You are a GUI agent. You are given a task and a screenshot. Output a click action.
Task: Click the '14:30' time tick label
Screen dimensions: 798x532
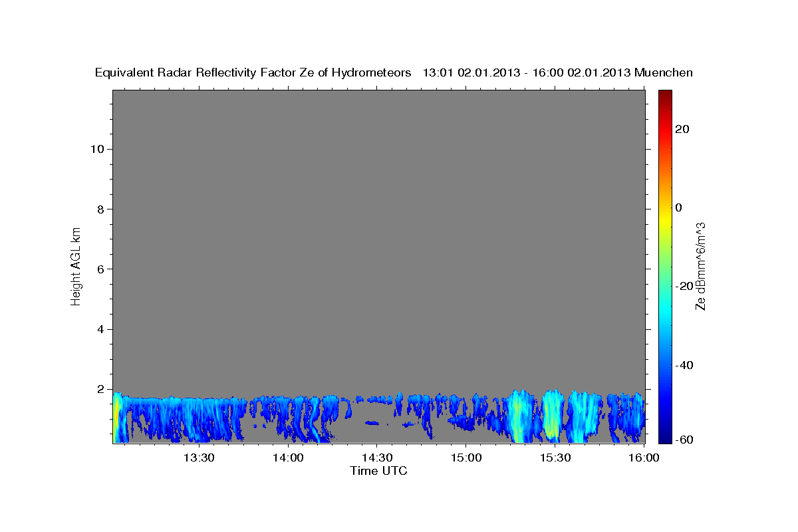pyautogui.click(x=376, y=458)
